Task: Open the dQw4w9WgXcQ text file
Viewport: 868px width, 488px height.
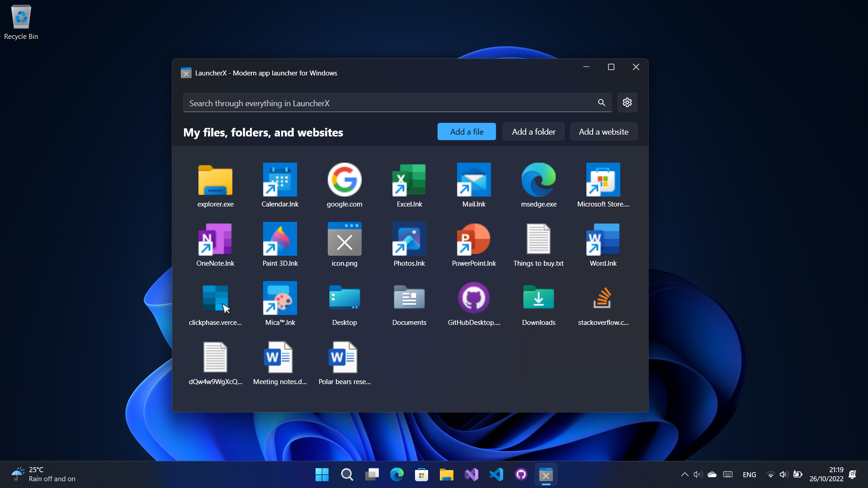Action: point(215,363)
